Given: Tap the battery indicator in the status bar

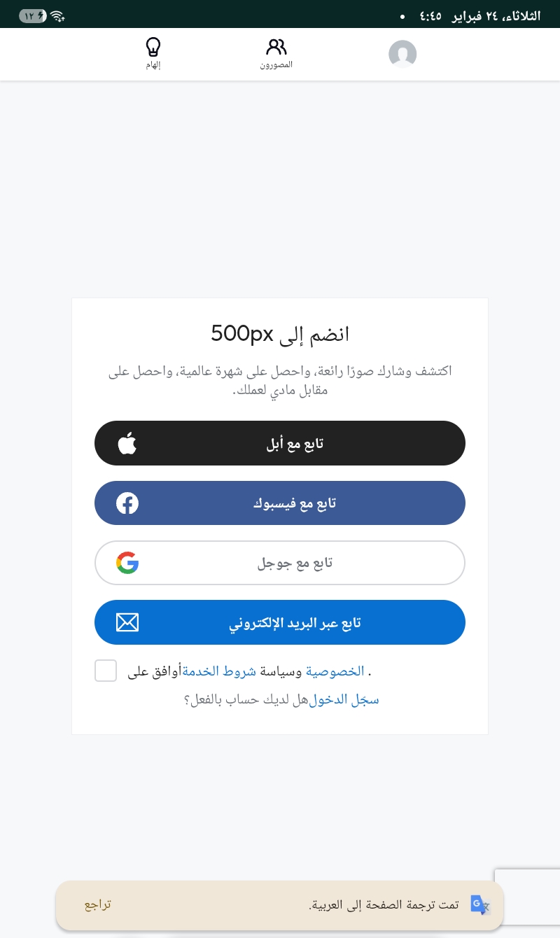Looking at the screenshot, I should click(x=32, y=15).
